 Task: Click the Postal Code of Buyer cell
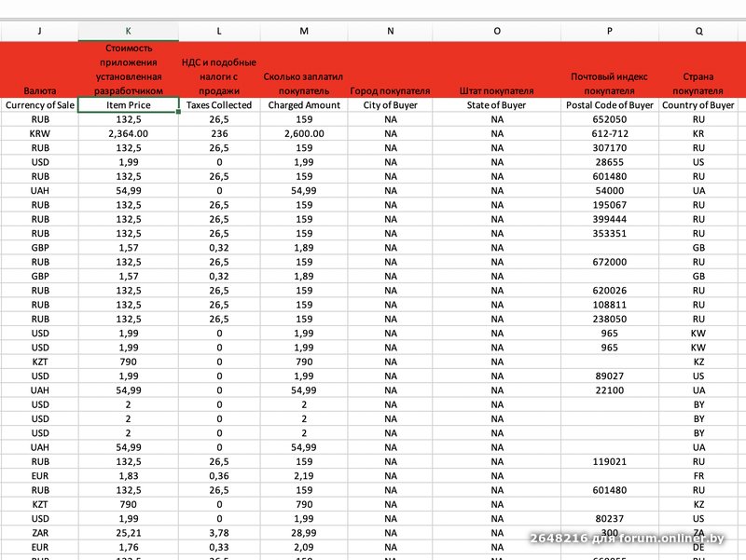click(x=610, y=105)
